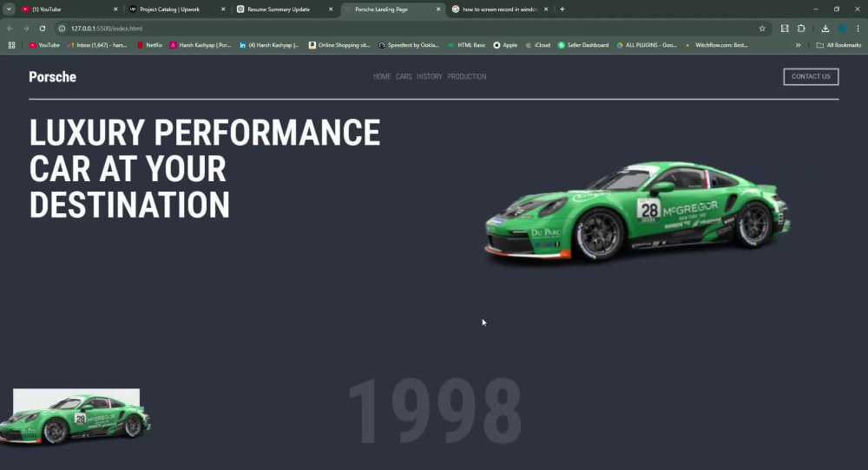The height and width of the screenshot is (470, 868).
Task: Close the YouTube tab
Action: (x=115, y=10)
